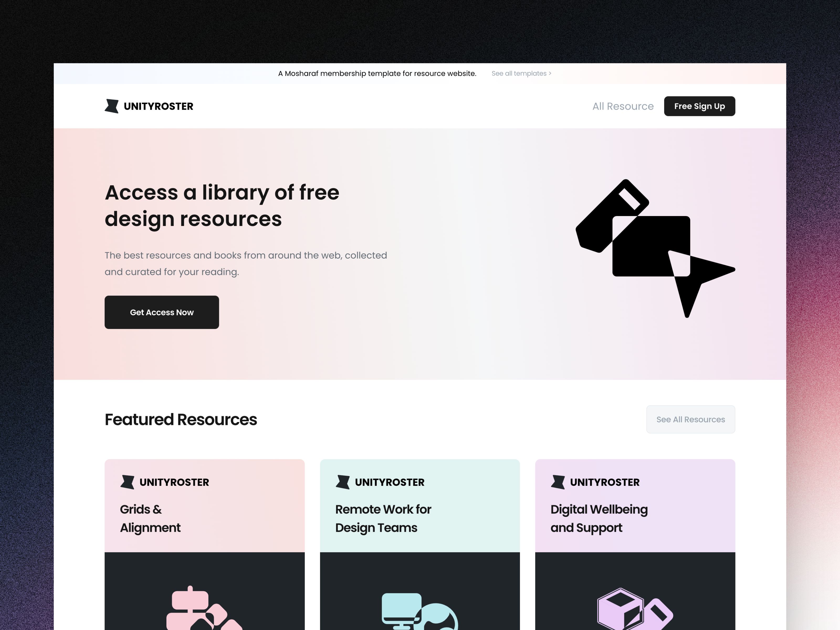Click the Featured Resources heading
Viewport: 840px width, 630px height.
pyautogui.click(x=181, y=420)
